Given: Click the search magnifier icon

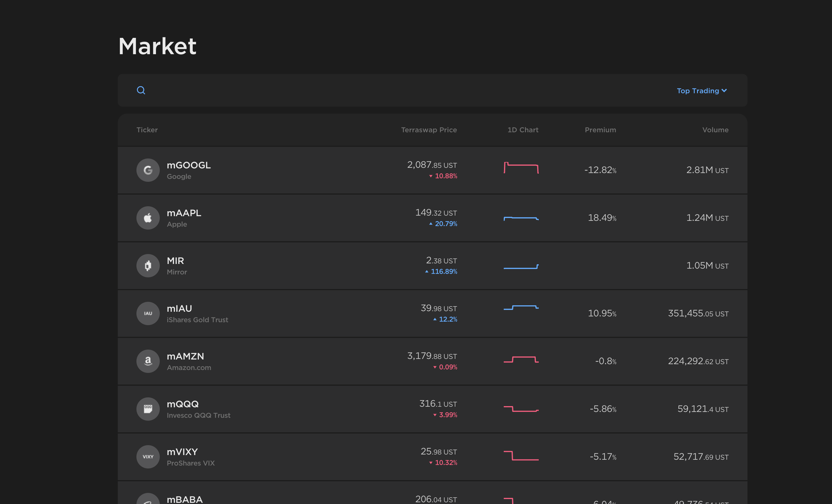Looking at the screenshot, I should 141,90.
